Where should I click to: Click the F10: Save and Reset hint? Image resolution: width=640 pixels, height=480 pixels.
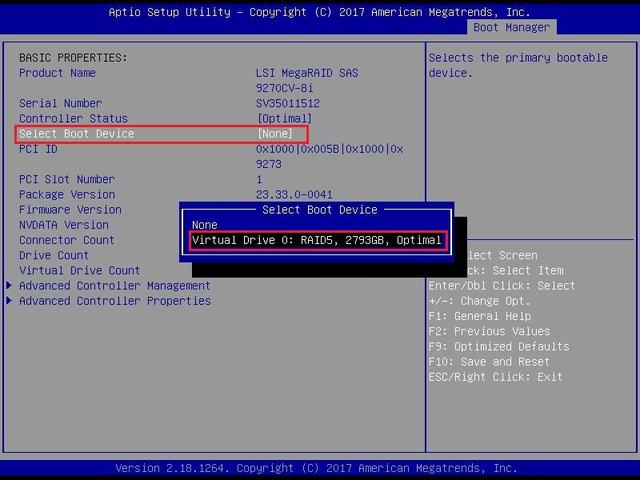[x=488, y=362]
